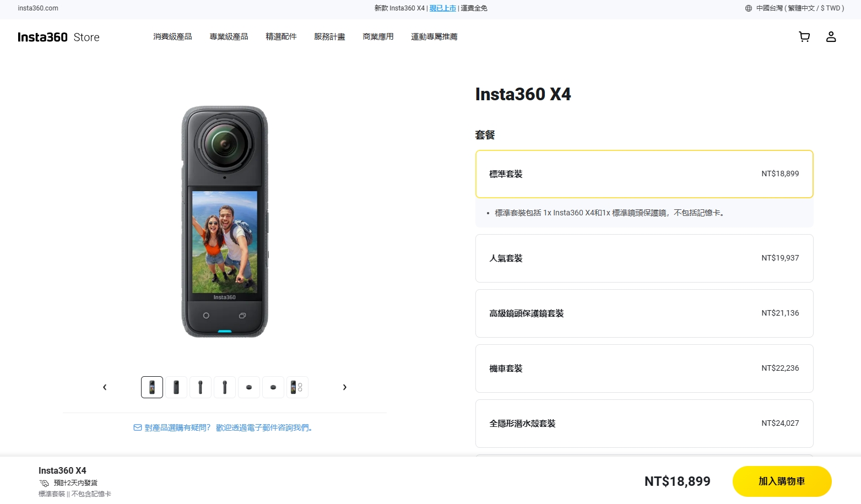This screenshot has width=861, height=504.
Task: Select the 機車套裝 bundle option
Action: pos(644,368)
